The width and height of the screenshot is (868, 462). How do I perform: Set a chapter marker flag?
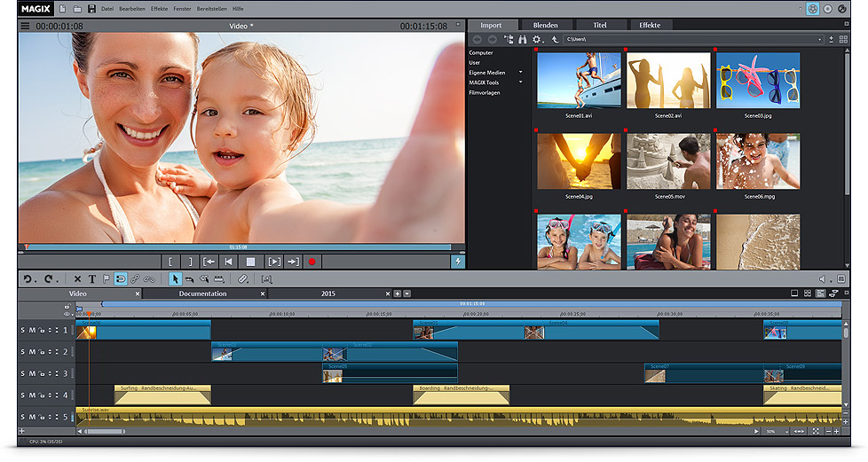[x=107, y=279]
